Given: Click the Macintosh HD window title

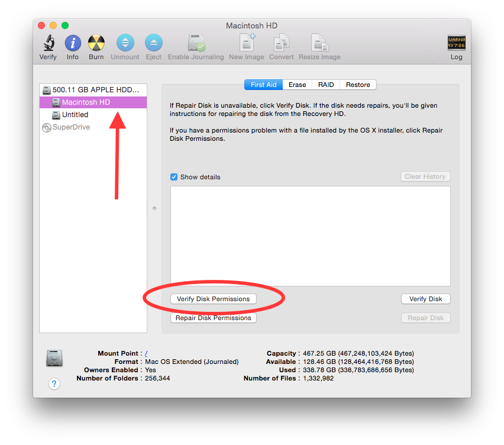Looking at the screenshot, I should click(x=251, y=25).
